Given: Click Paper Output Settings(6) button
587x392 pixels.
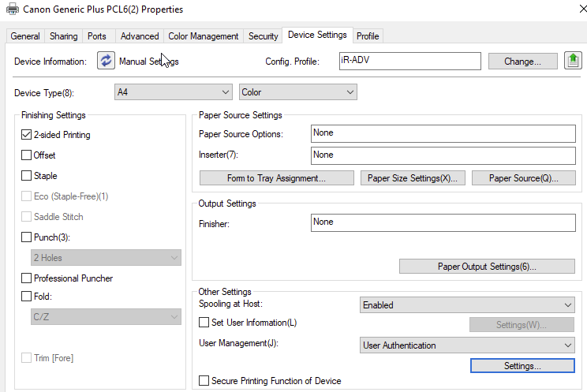Looking at the screenshot, I should coord(487,267).
